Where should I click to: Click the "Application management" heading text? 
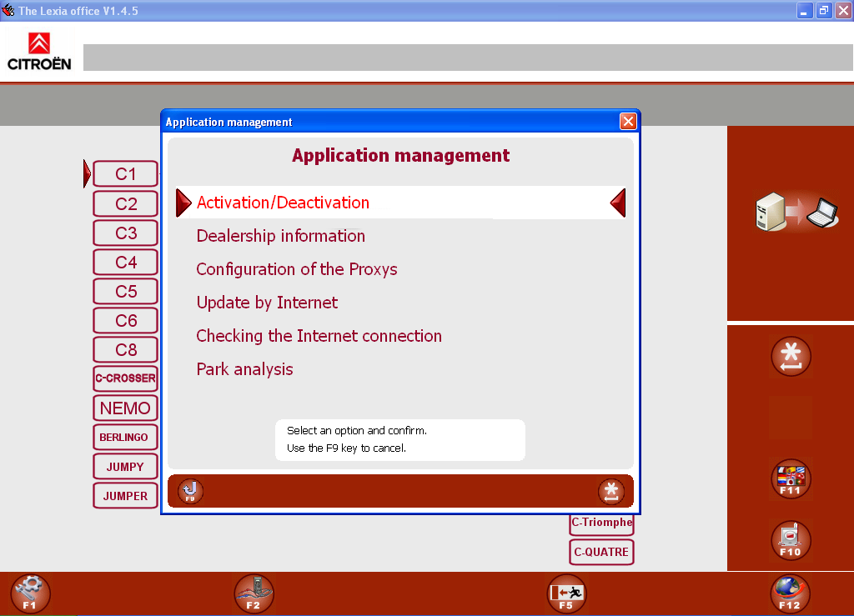[400, 156]
